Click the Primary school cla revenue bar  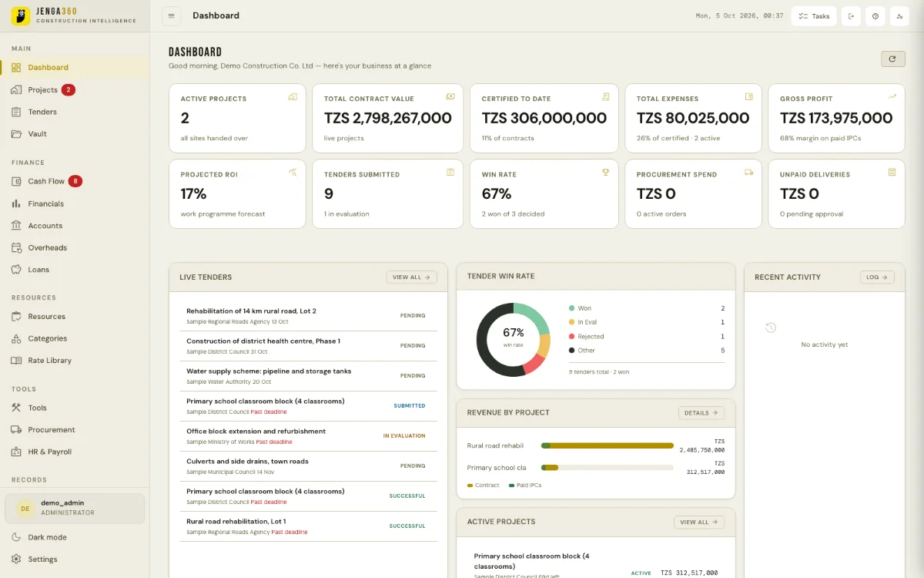pos(608,467)
